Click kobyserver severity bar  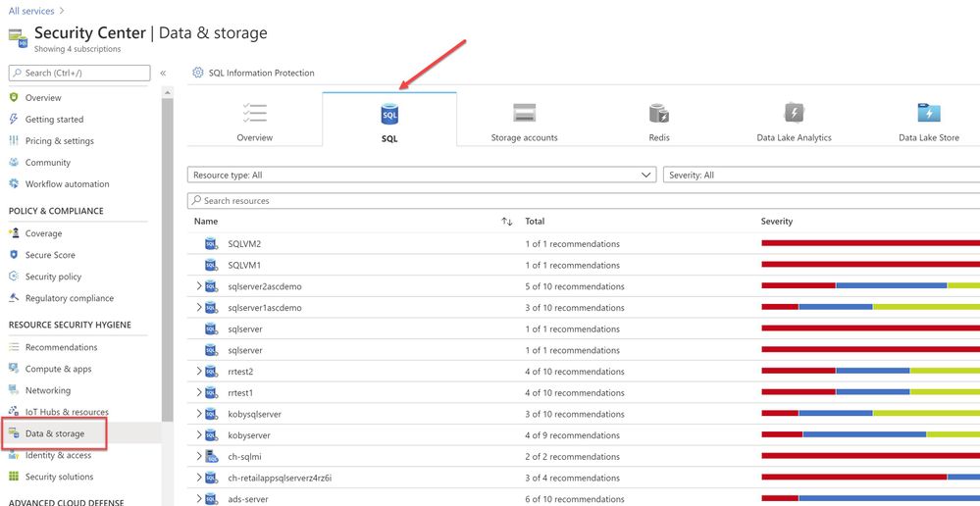point(871,434)
